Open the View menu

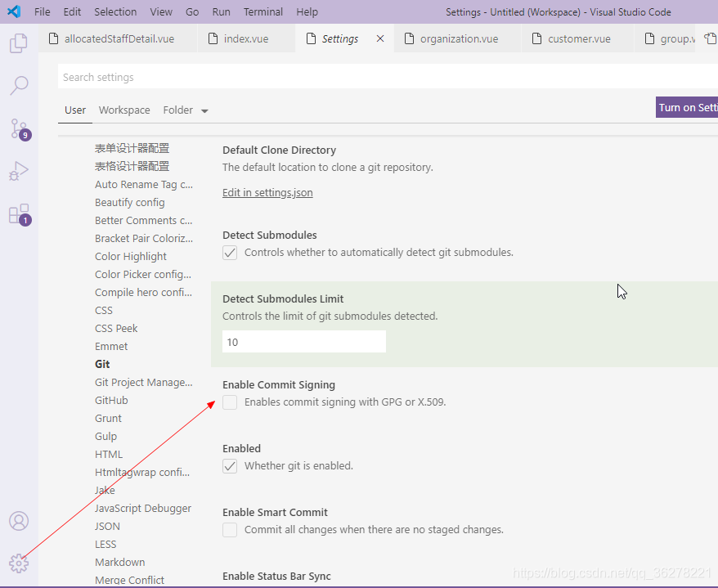[x=161, y=12]
